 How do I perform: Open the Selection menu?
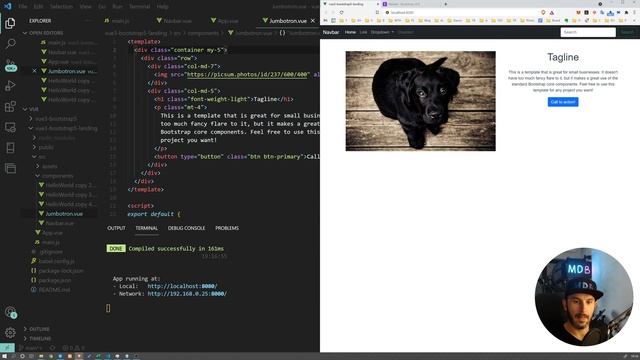pos(61,7)
